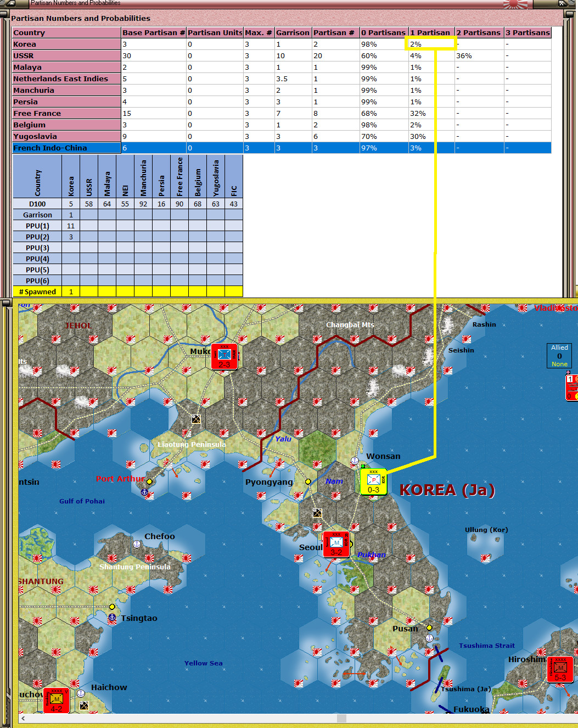Click the anchor port icon at Tsingtao
Screen dimensions: 578x728
112,618
